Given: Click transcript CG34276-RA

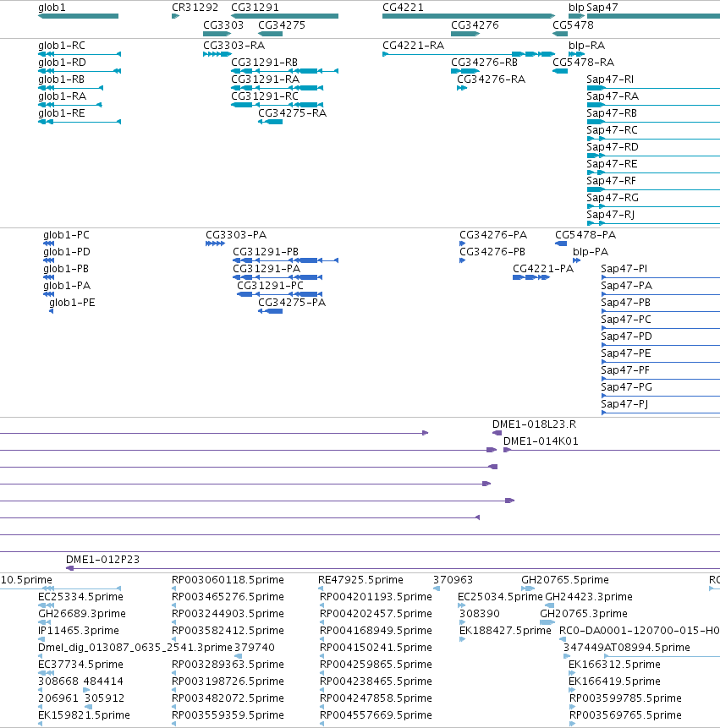Looking at the screenshot, I should 492,79.
